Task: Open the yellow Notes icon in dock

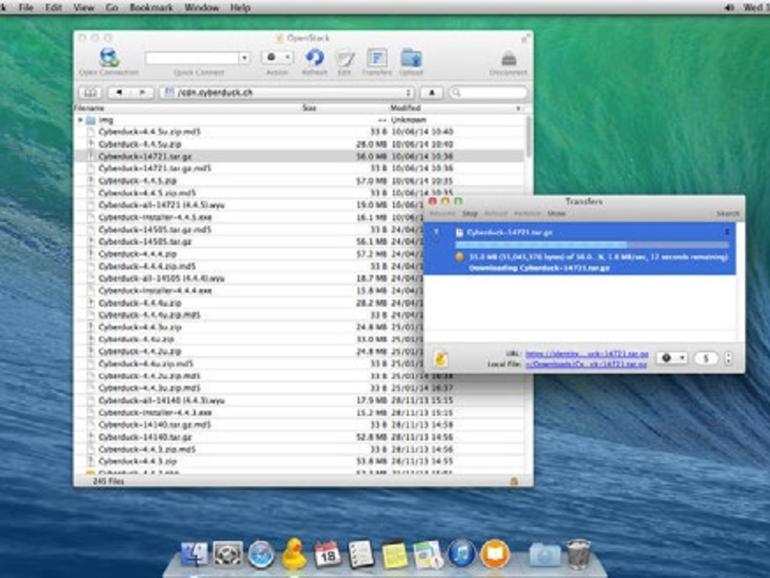Action: coord(395,554)
